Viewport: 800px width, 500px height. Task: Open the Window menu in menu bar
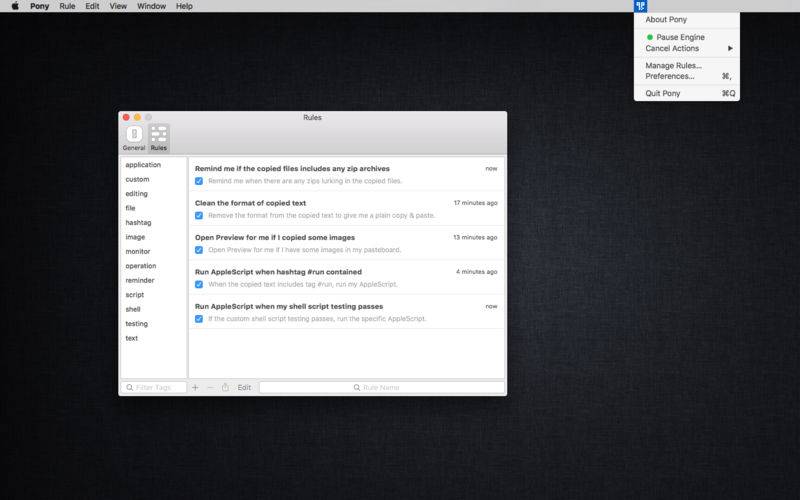(151, 6)
